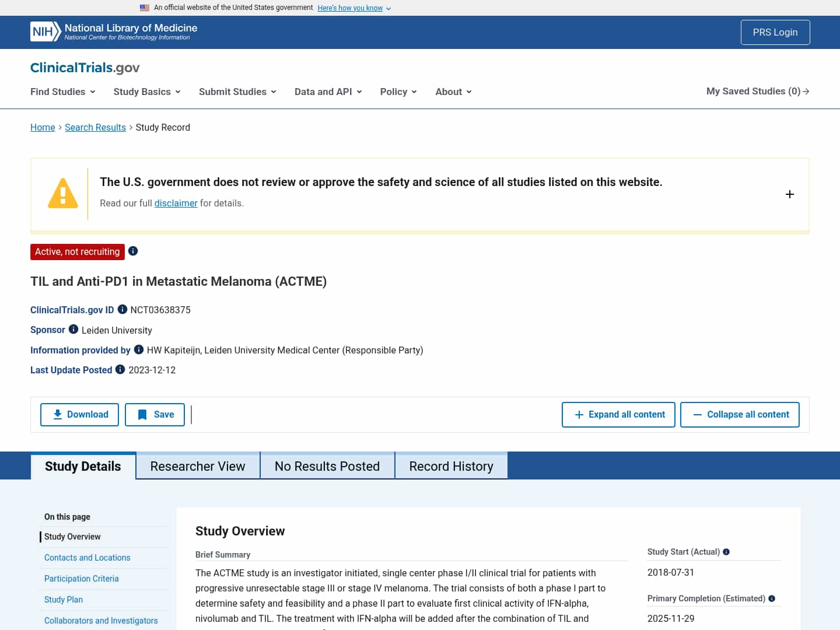Click the NIH National Library of Medicine logo
Screen dimensions: 840x630
114,32
